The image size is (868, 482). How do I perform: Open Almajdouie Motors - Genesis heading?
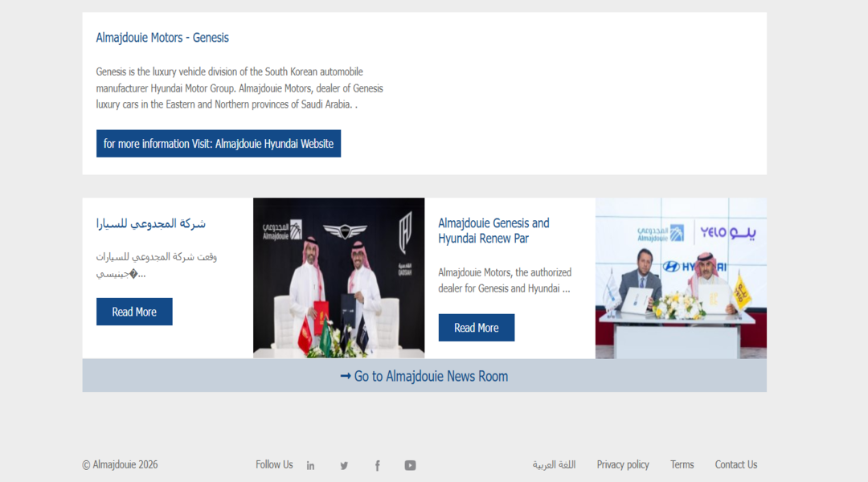(162, 38)
